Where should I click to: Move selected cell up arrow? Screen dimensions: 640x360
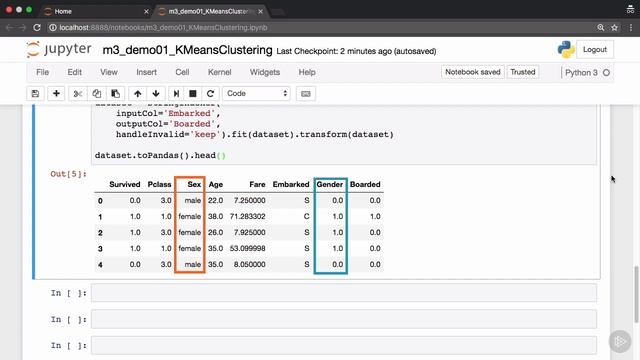tap(138, 93)
